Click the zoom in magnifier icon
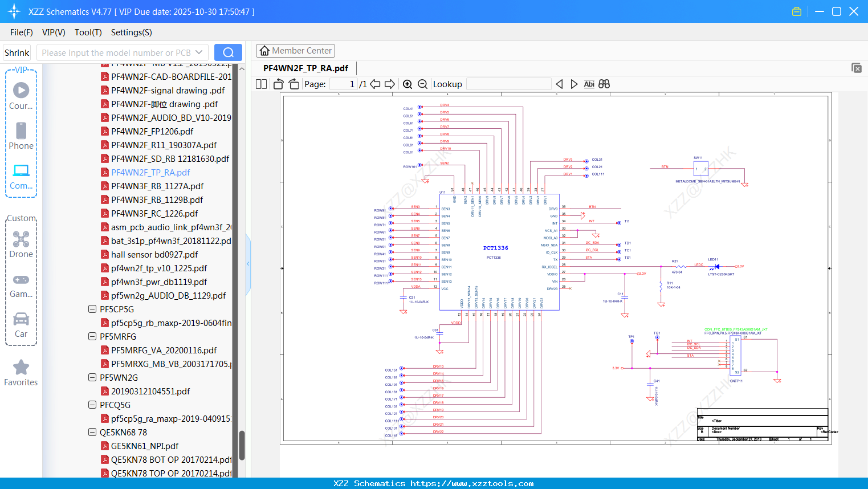Screen dimensions: 868x489 [407, 84]
